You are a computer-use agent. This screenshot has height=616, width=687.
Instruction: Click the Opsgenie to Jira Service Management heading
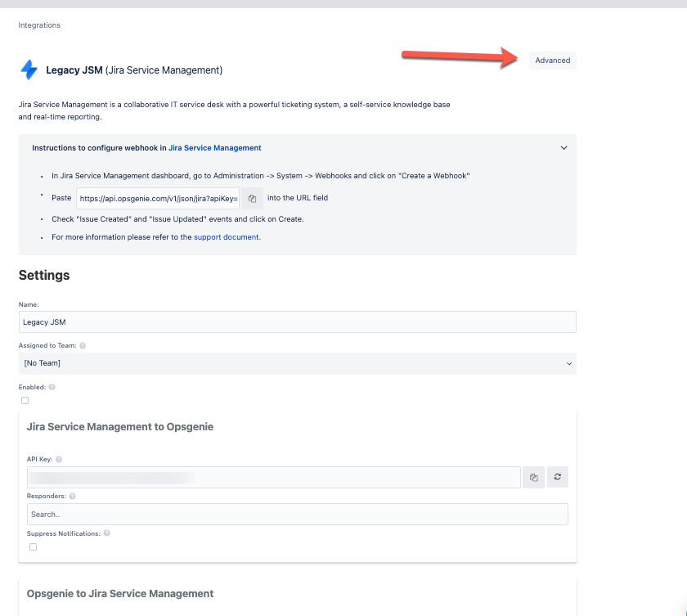coord(120,594)
